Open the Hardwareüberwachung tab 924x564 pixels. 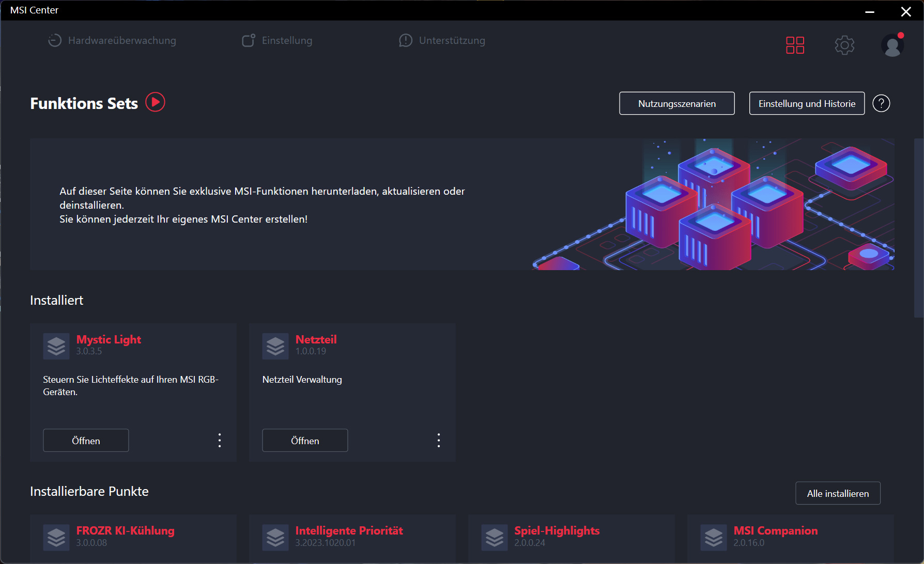(112, 40)
